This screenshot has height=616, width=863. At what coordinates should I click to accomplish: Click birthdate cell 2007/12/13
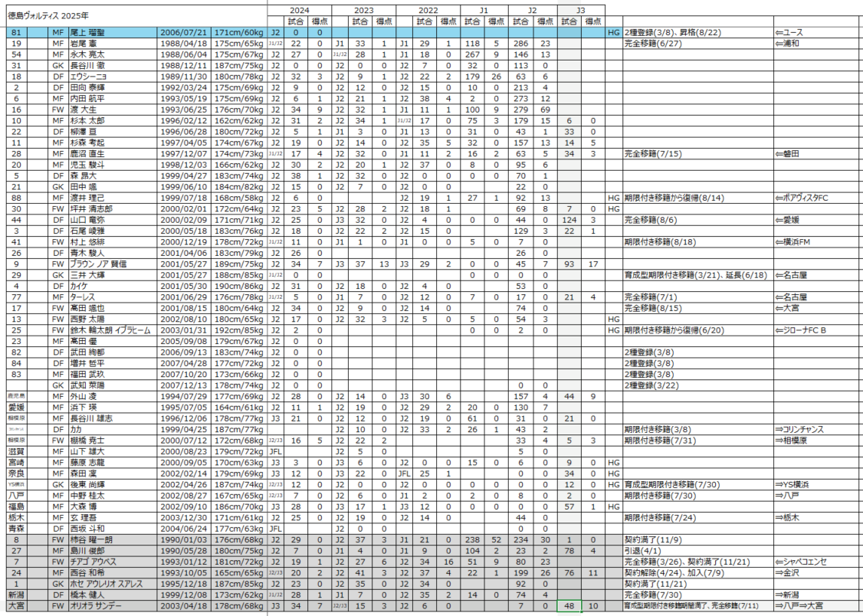(184, 385)
